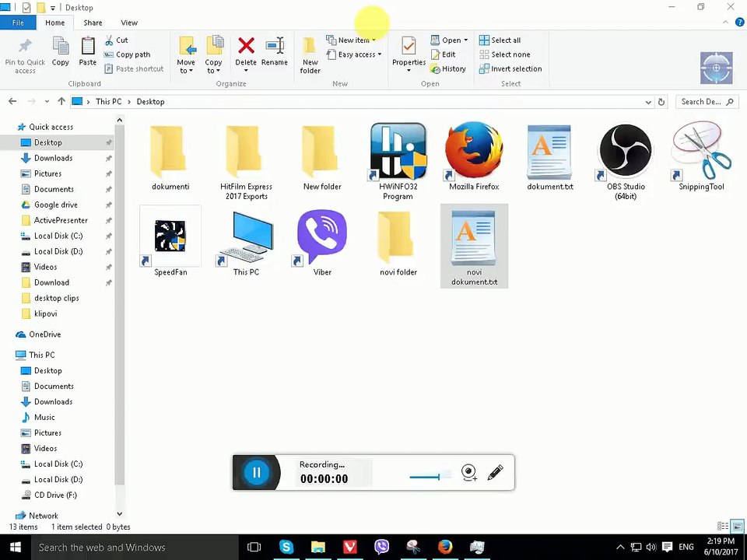Pause the screen recording
The image size is (747, 560).
[256, 472]
